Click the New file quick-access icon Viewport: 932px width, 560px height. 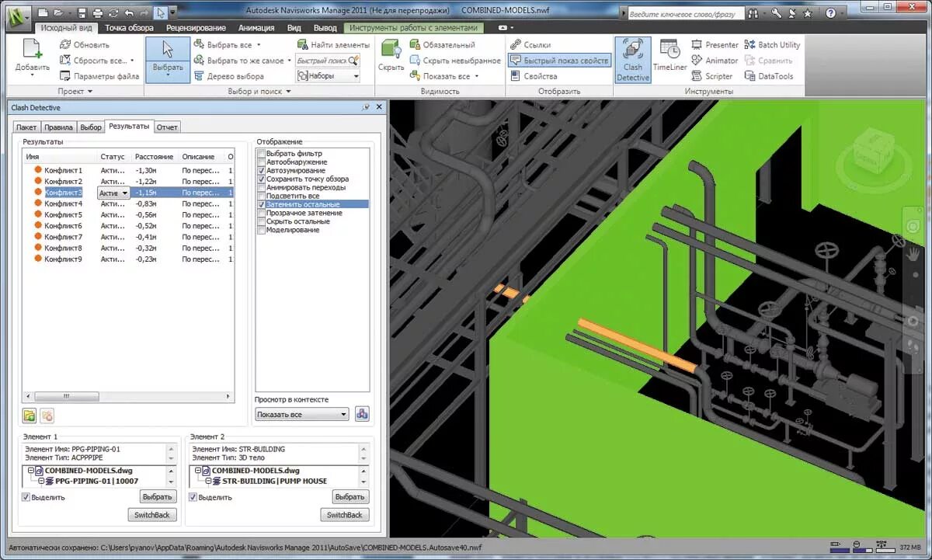[x=43, y=12]
